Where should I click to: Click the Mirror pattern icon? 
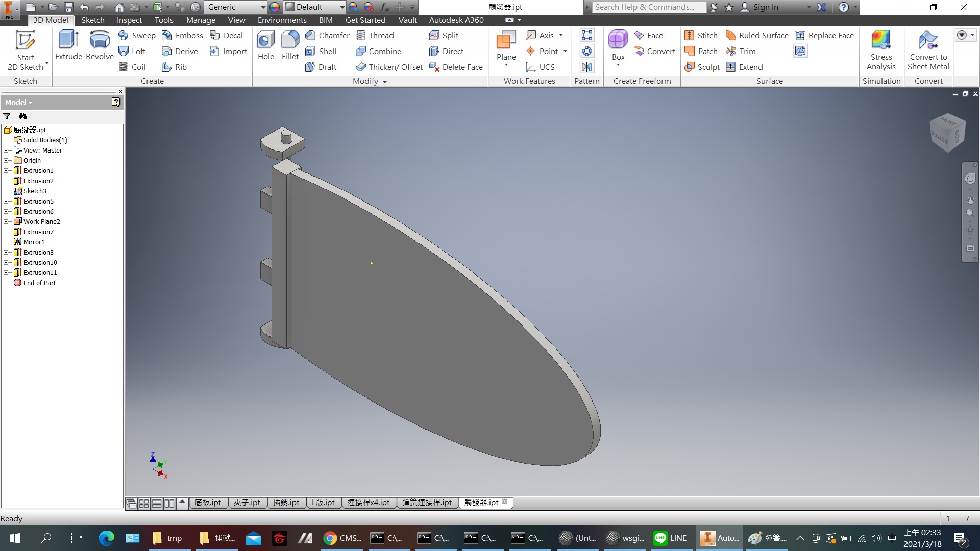click(x=587, y=67)
